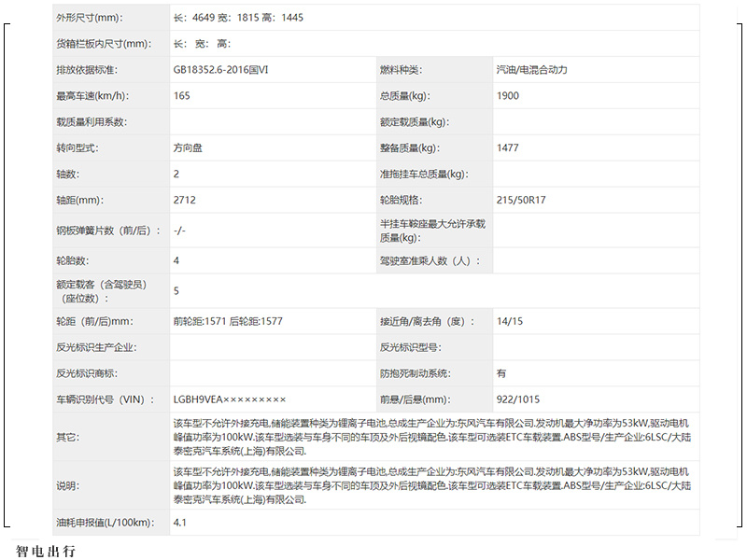This screenshot has height=560, width=747.
Task: Click the 半挂车鞍座最大允许承载质量(kg) label
Action: [x=432, y=231]
